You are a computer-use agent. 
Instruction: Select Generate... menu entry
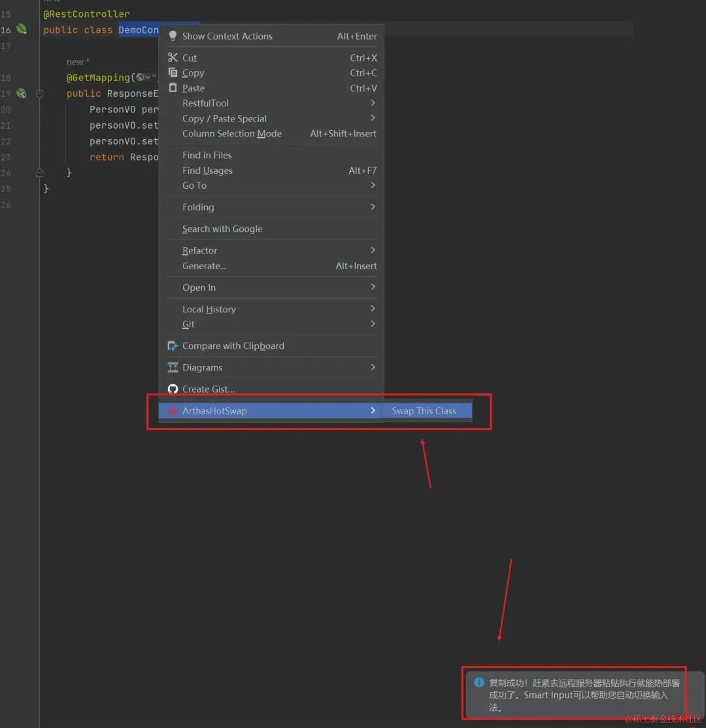pyautogui.click(x=272, y=266)
